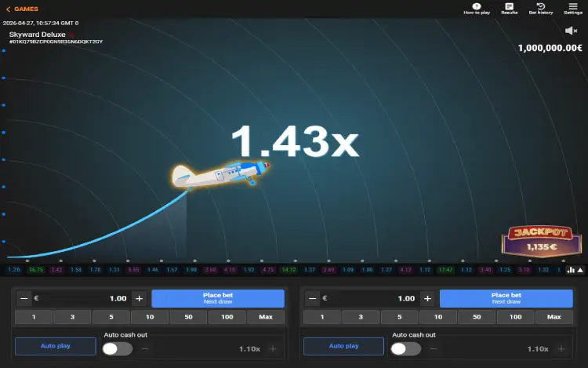Increase bet with plus in left panel
588x368 pixels.
click(139, 299)
